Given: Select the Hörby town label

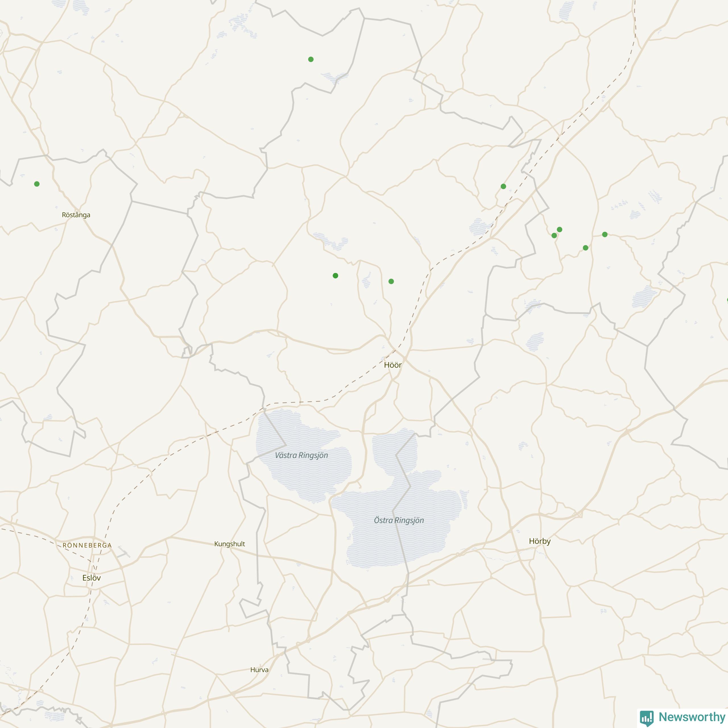Looking at the screenshot, I should click(539, 541).
